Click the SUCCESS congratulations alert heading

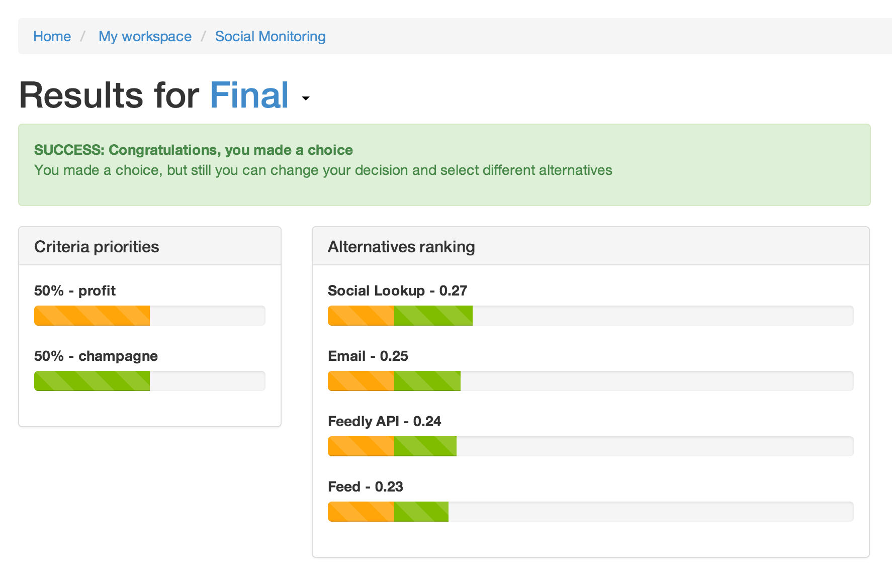[193, 150]
